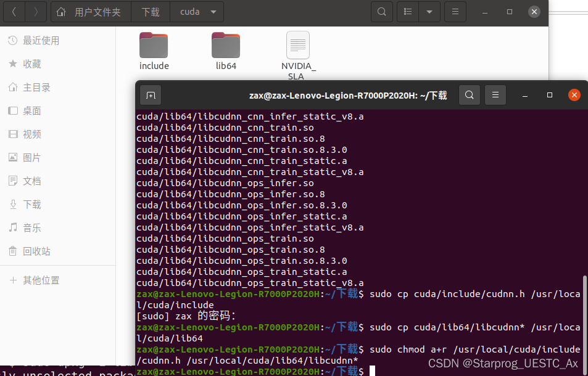Click line libcudnn_ops_train_static_v8.a
Viewport: 588px width, 376px height.
(250, 283)
